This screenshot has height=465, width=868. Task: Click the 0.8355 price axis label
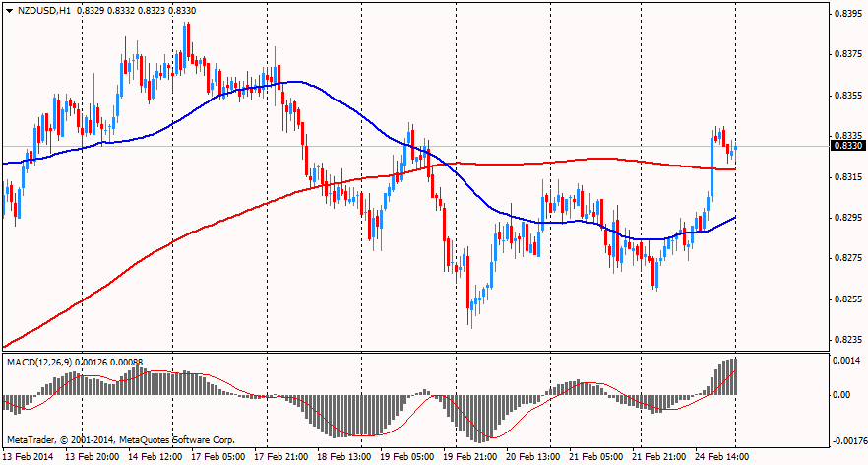pyautogui.click(x=847, y=96)
